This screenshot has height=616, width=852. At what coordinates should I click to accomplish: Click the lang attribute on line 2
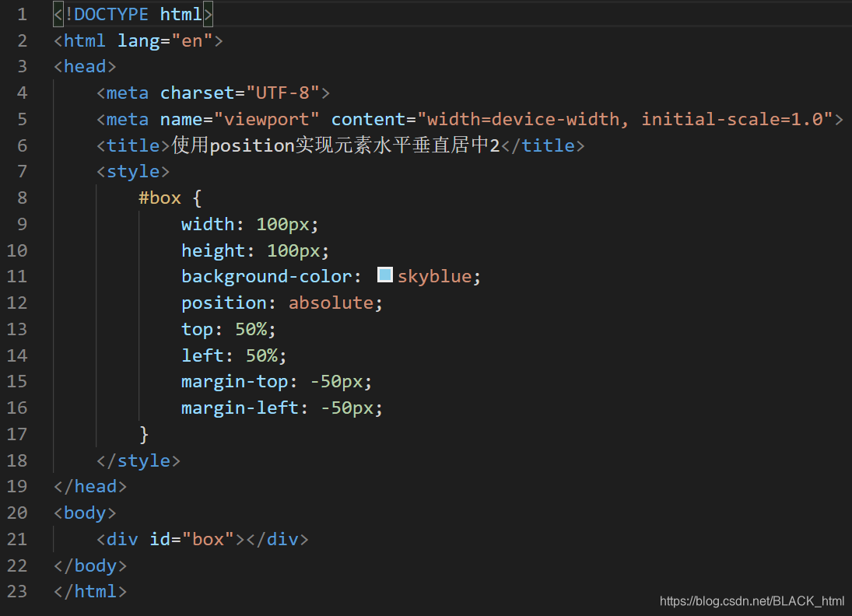pos(138,40)
